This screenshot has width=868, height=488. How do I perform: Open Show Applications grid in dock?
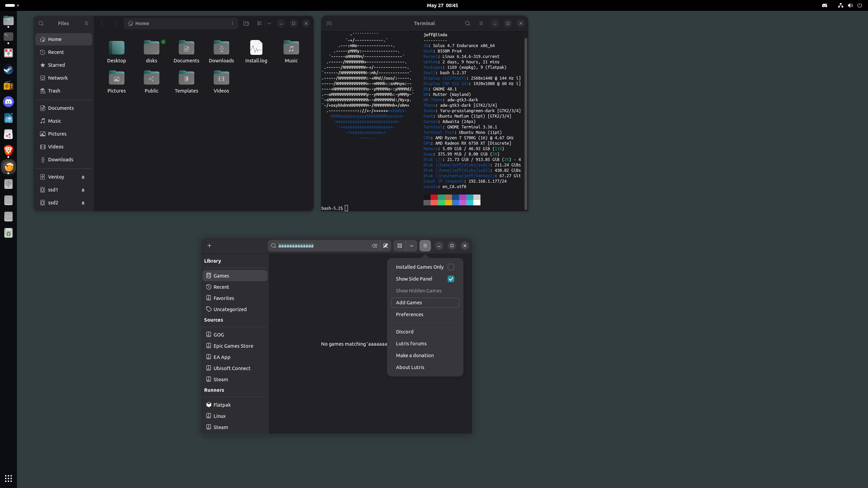[x=8, y=479]
